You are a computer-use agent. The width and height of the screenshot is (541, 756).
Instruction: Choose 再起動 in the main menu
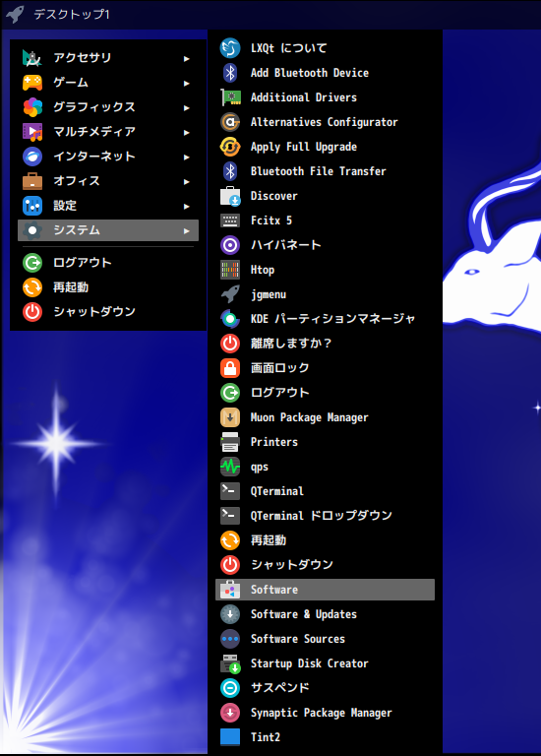[108, 287]
